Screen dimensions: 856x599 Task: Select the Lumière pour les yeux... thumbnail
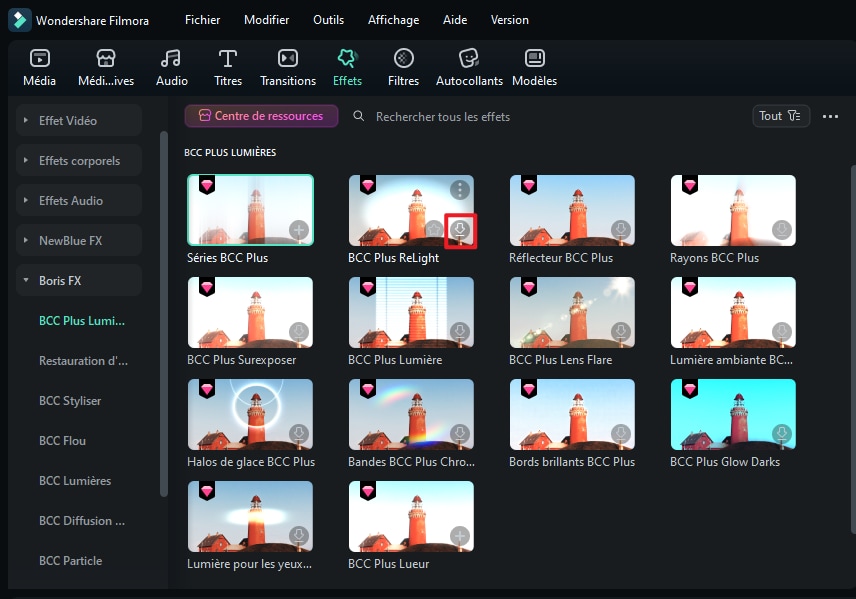pos(250,517)
